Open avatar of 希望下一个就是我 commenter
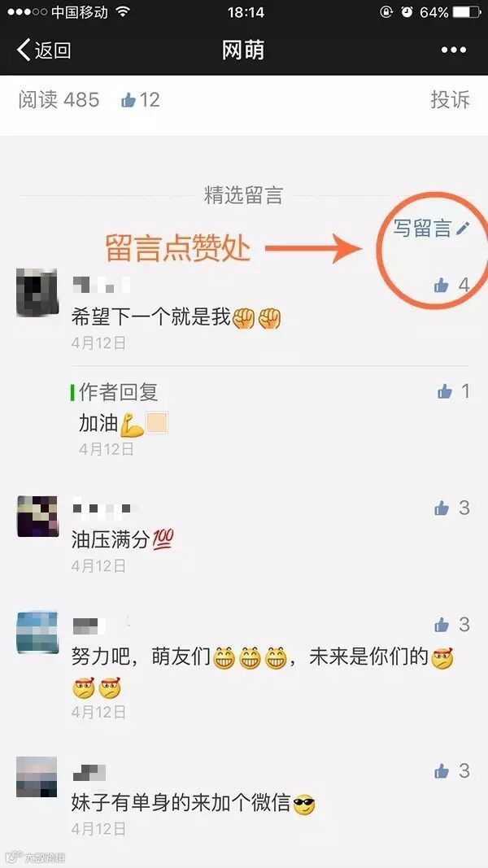Viewport: 488px width, 868px height. 37,292
